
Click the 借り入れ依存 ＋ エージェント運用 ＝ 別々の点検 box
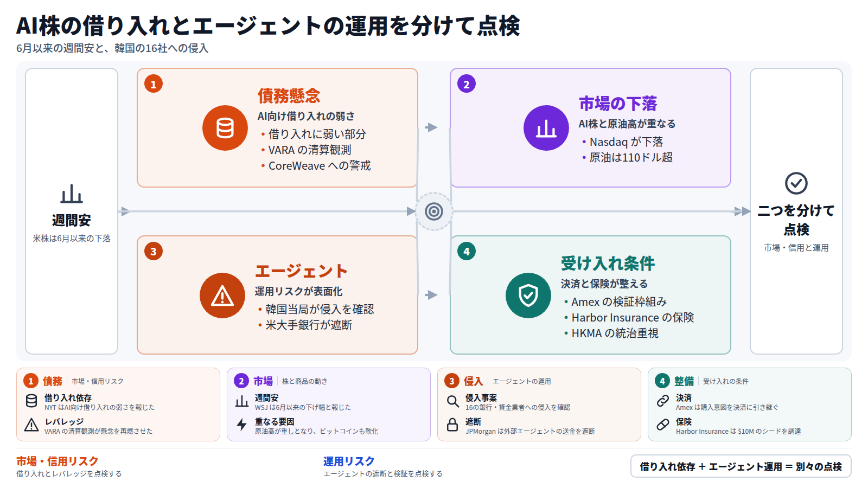tap(741, 466)
